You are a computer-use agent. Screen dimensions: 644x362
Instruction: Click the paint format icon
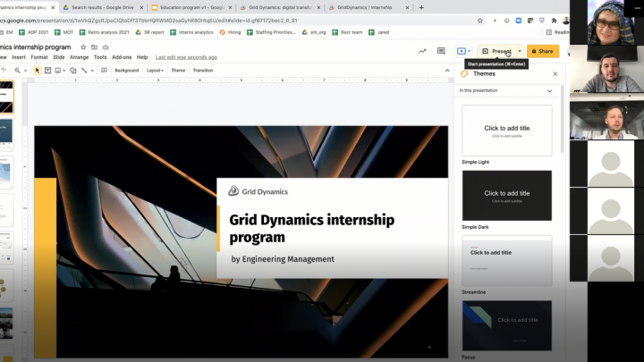[x=4, y=71]
